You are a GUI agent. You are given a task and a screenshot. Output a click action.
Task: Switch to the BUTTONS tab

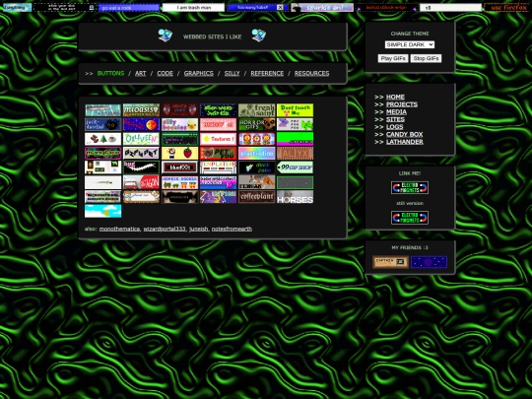coord(110,73)
